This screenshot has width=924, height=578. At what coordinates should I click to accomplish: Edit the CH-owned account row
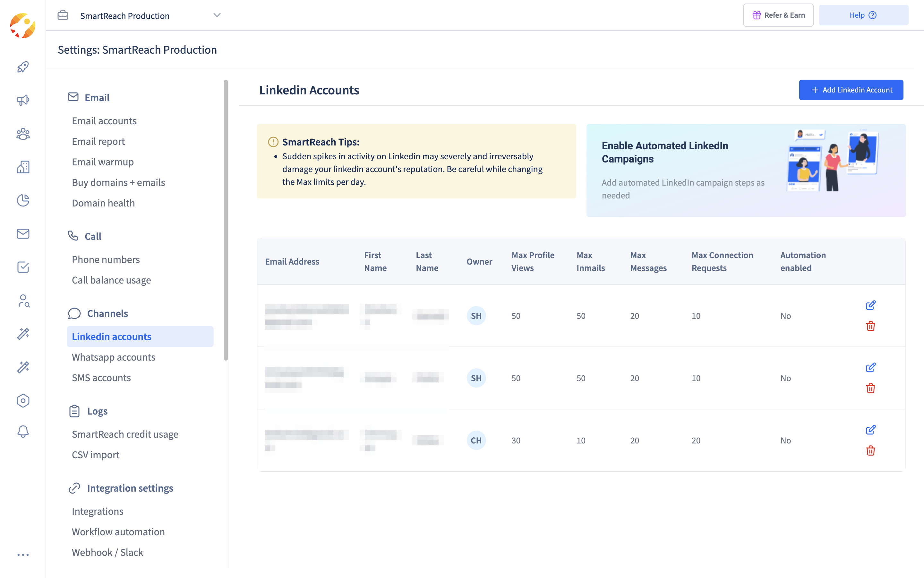point(870,430)
